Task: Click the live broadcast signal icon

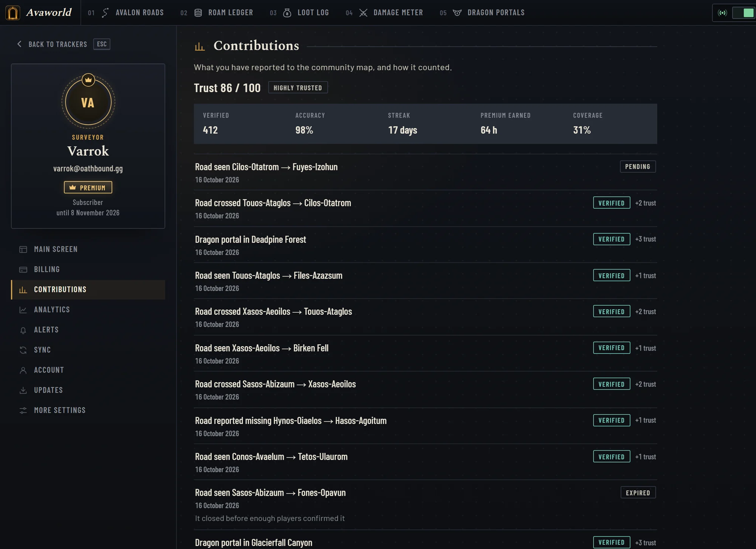Action: click(x=722, y=12)
